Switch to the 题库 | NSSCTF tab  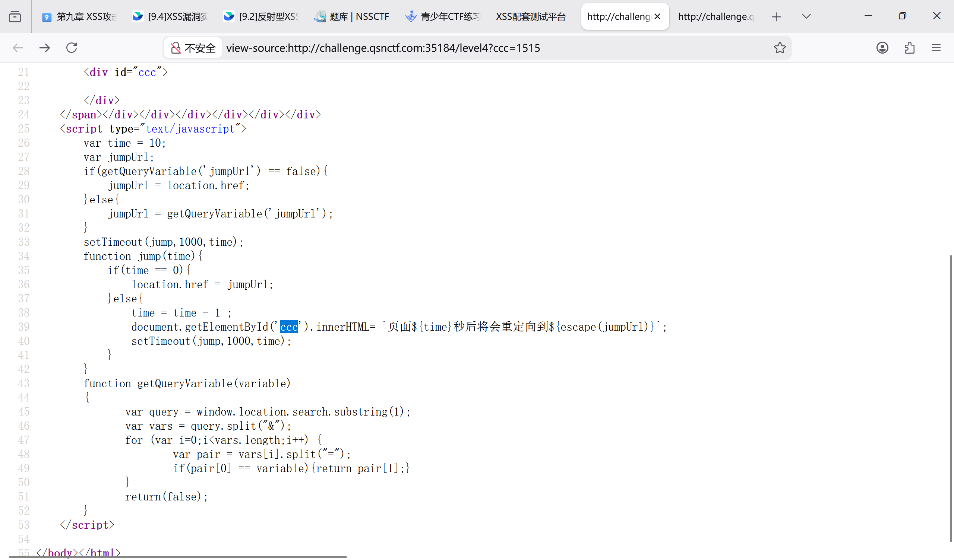352,16
